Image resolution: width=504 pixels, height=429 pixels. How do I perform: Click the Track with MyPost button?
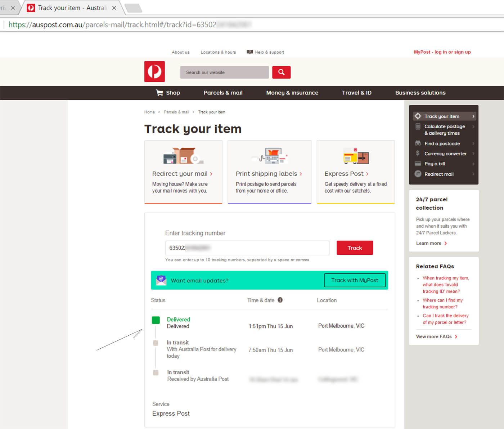tap(355, 280)
